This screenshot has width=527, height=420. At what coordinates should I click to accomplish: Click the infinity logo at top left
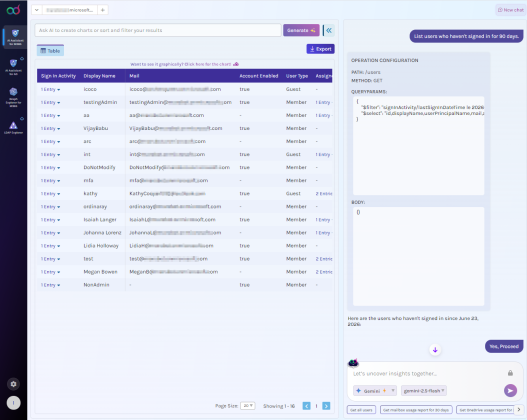click(13, 10)
